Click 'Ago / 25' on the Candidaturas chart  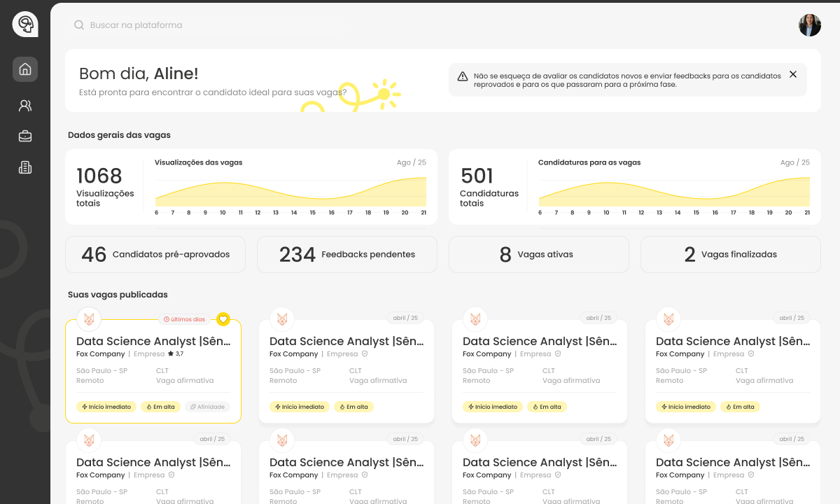point(795,162)
